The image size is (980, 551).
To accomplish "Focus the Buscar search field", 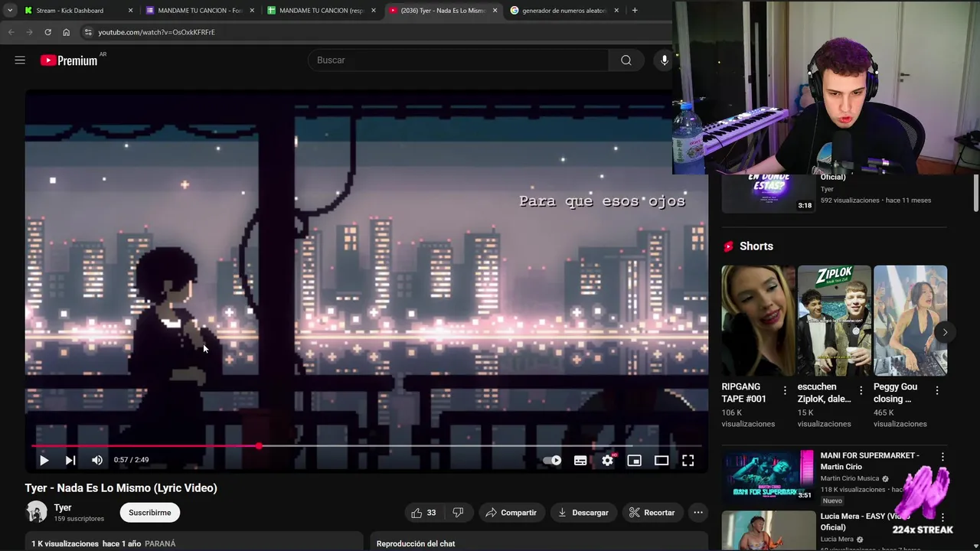I will tap(458, 60).
